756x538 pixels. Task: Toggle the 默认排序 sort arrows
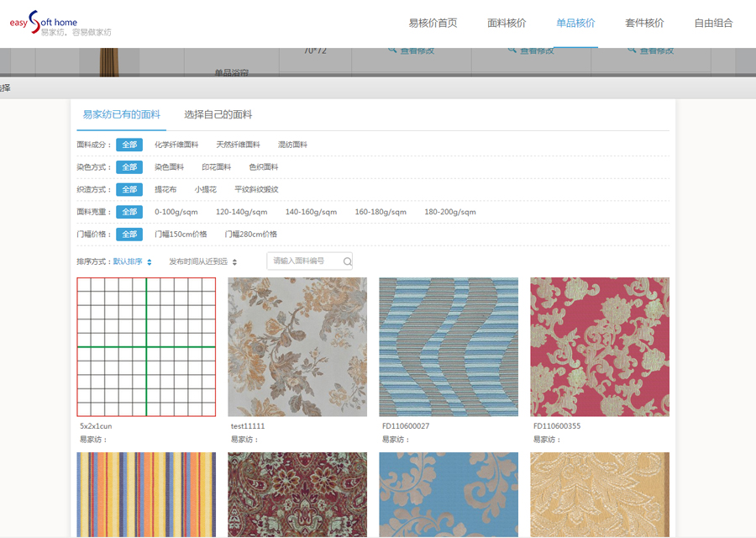tap(150, 262)
